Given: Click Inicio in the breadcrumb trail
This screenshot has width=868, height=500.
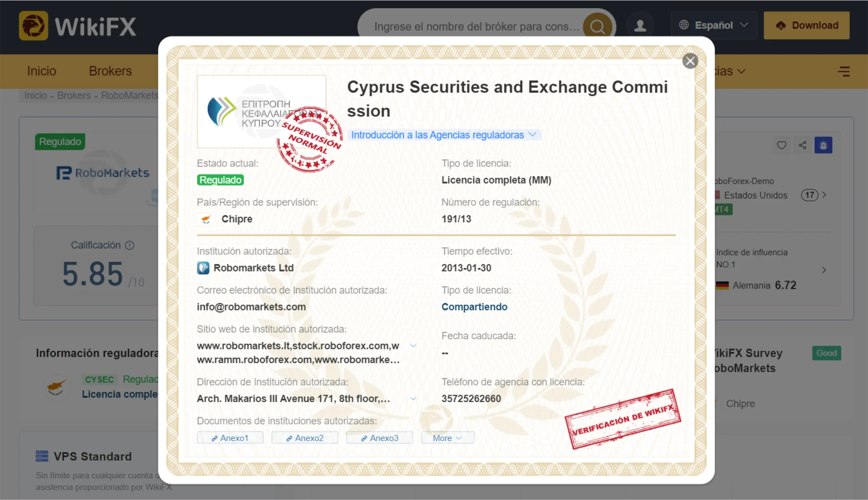Looking at the screenshot, I should pyautogui.click(x=35, y=96).
